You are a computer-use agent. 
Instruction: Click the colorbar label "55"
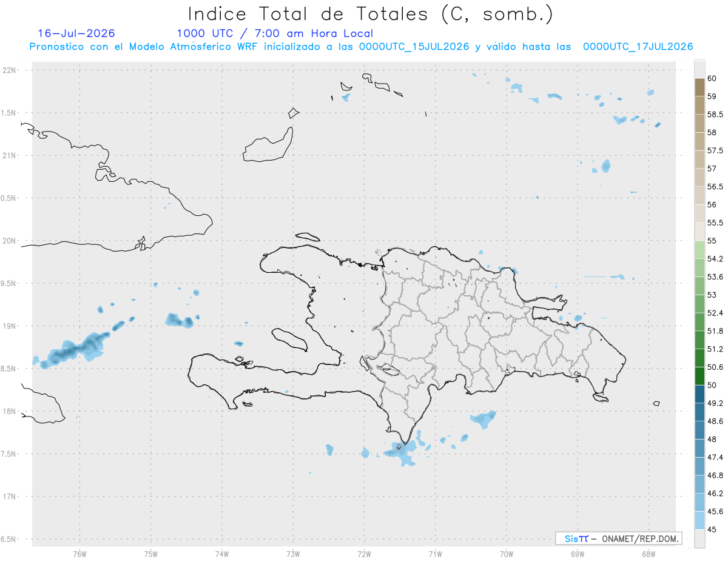click(x=712, y=241)
